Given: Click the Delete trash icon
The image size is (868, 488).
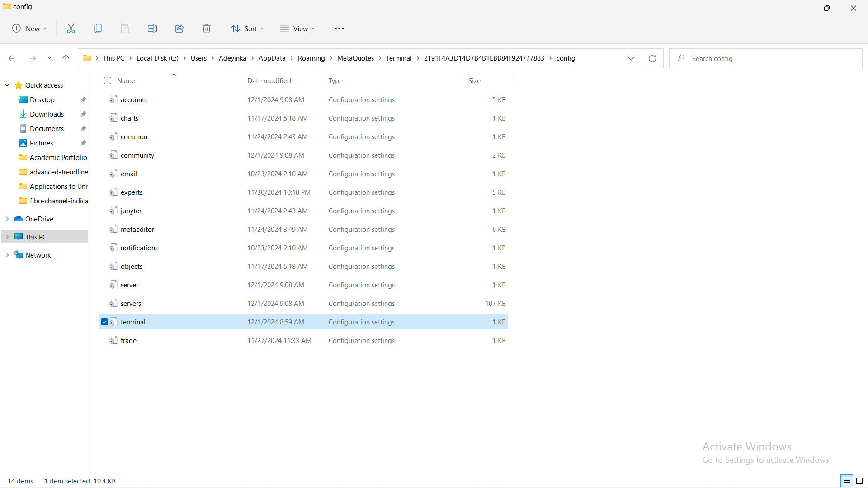Looking at the screenshot, I should 207,28.
